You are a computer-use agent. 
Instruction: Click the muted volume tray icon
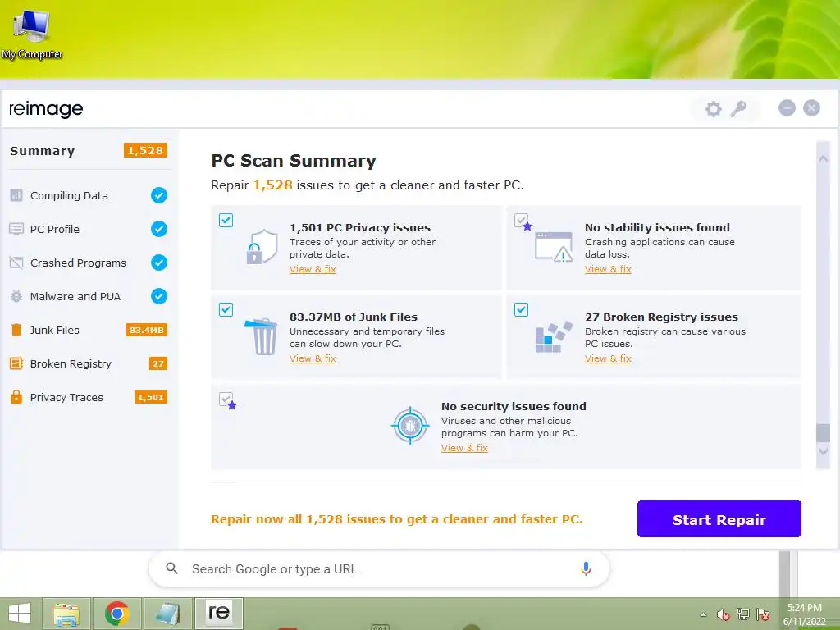point(724,614)
